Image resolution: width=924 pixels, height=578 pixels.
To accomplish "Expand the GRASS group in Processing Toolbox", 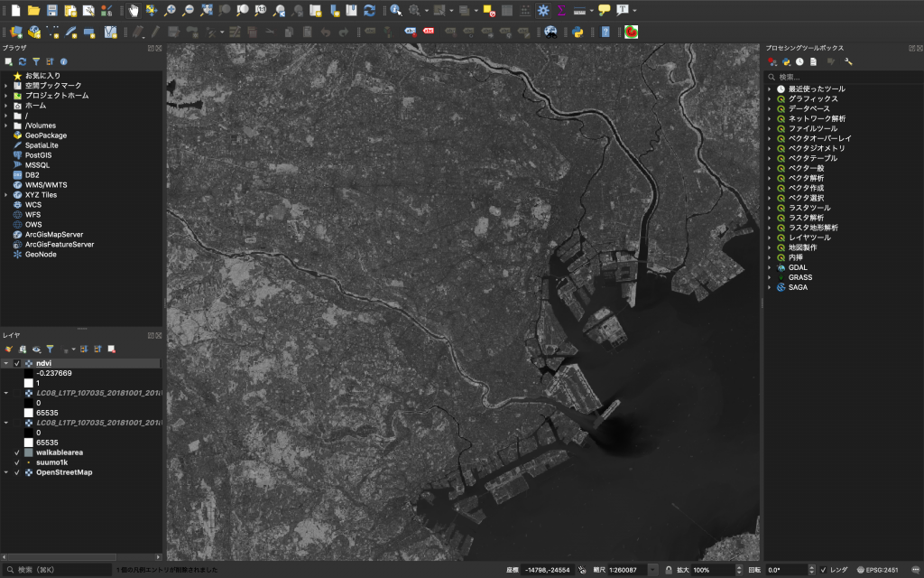I will coord(769,278).
